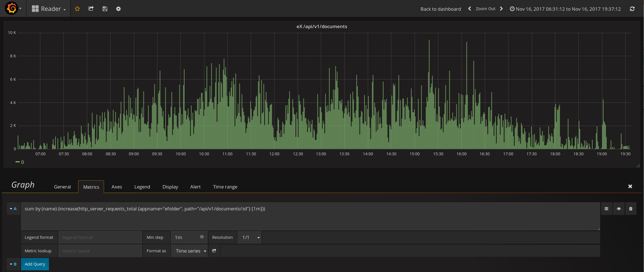Open query A options hamburger menu
644x272 pixels.
pos(606,209)
